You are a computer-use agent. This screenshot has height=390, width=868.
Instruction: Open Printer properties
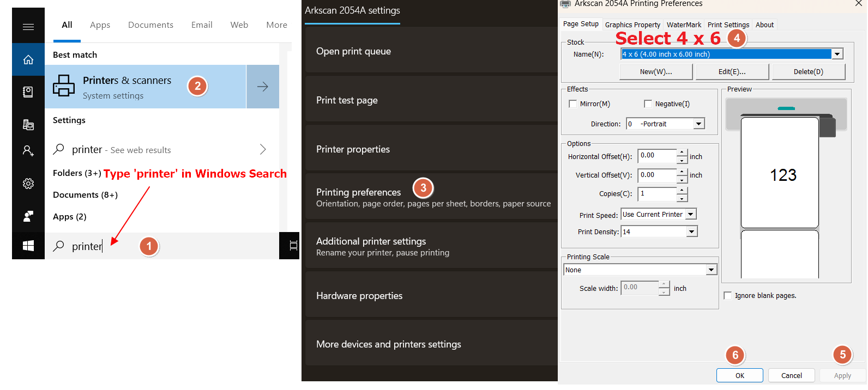tap(431, 149)
